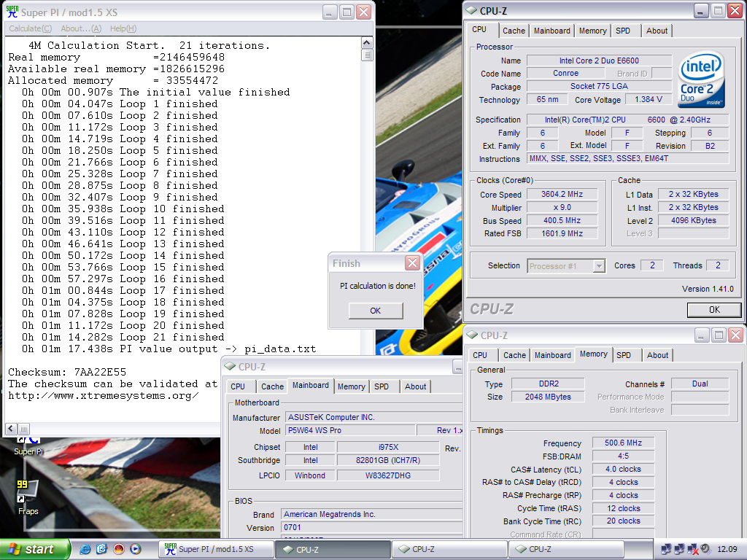
Task: Click the red flame Quick Launch icon
Action: pos(119,549)
